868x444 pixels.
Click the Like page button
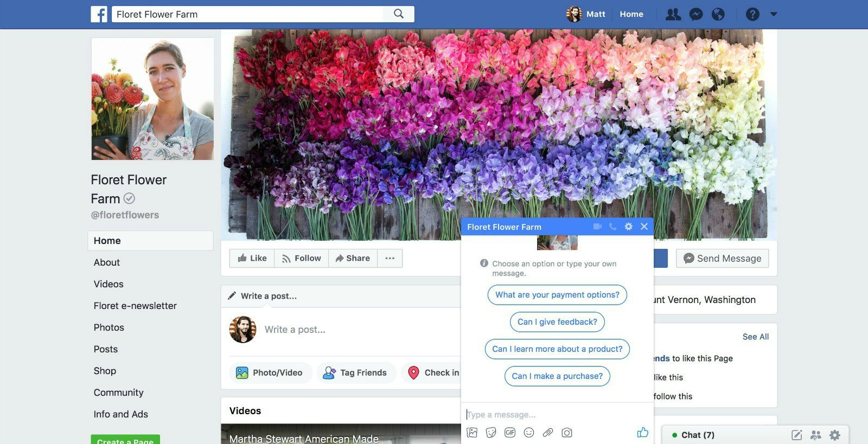click(252, 258)
